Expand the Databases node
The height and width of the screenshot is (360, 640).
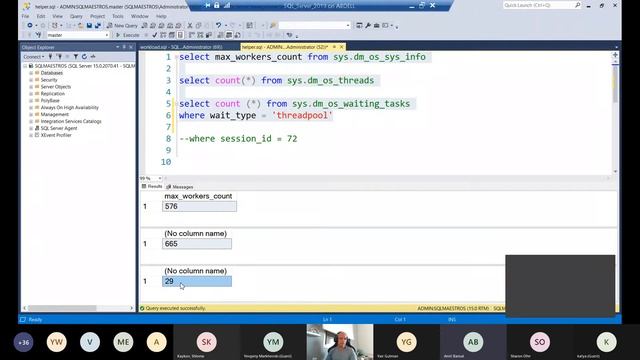click(x=31, y=73)
